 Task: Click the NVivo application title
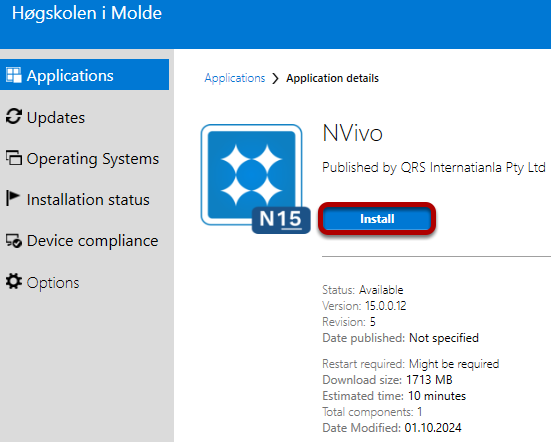click(352, 133)
